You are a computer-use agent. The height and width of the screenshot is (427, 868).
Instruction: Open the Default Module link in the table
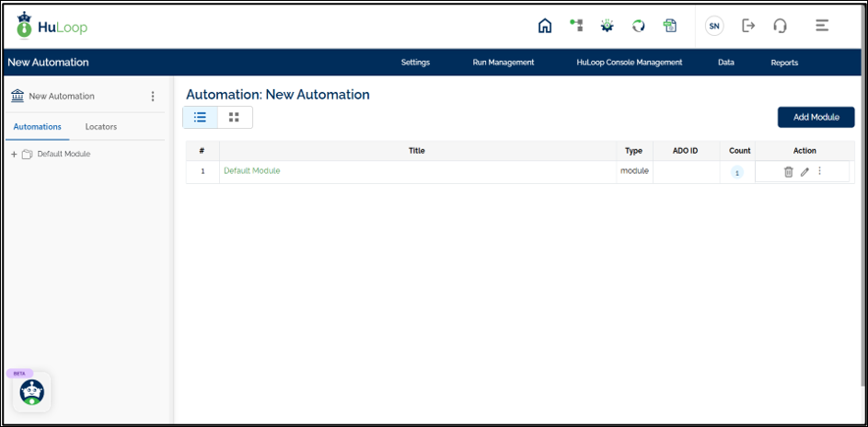pyautogui.click(x=251, y=171)
